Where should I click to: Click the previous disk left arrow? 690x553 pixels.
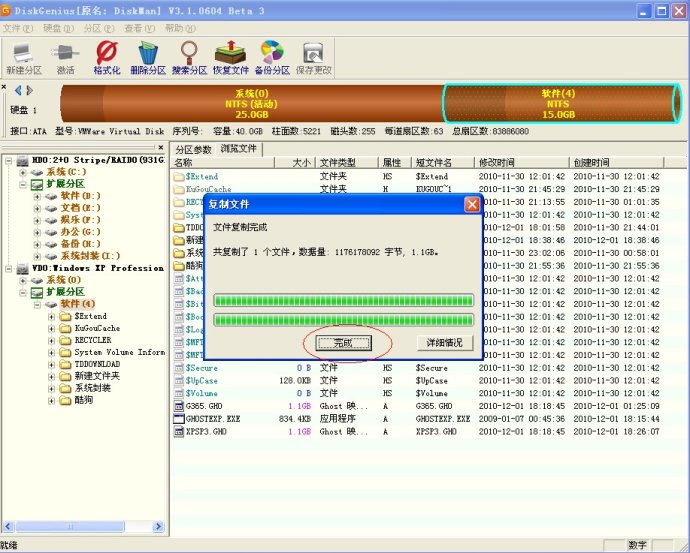[x=18, y=90]
